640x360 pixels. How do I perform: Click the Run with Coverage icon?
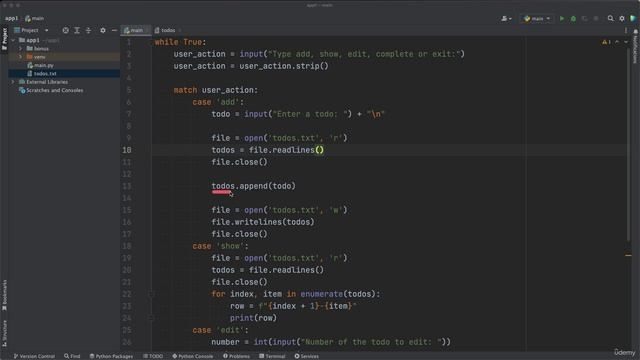pyautogui.click(x=584, y=18)
